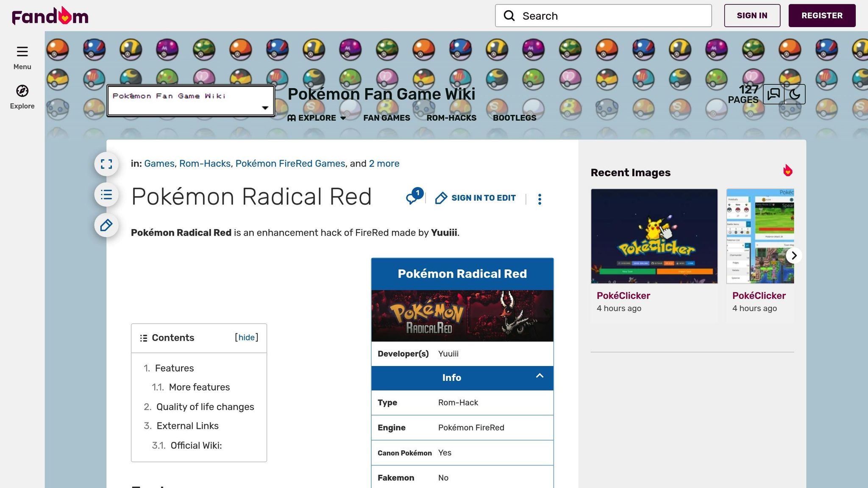Open the comment bubble showing 1

[413, 198]
